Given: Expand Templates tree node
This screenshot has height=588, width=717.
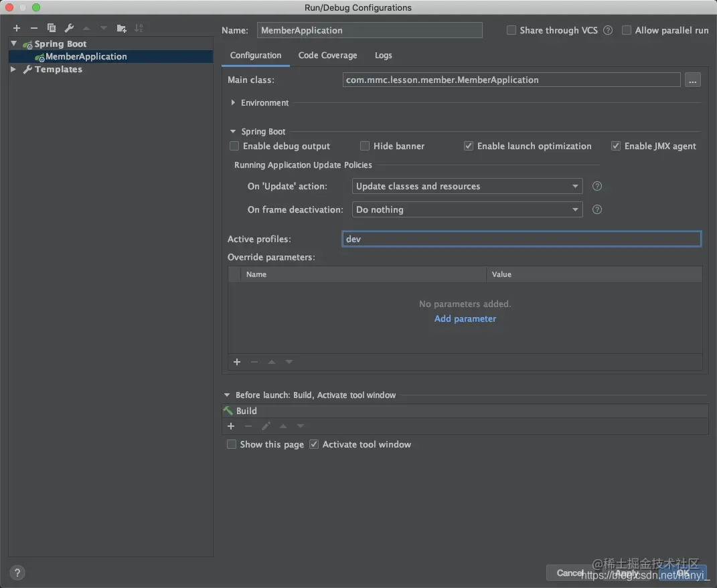Looking at the screenshot, I should point(13,70).
